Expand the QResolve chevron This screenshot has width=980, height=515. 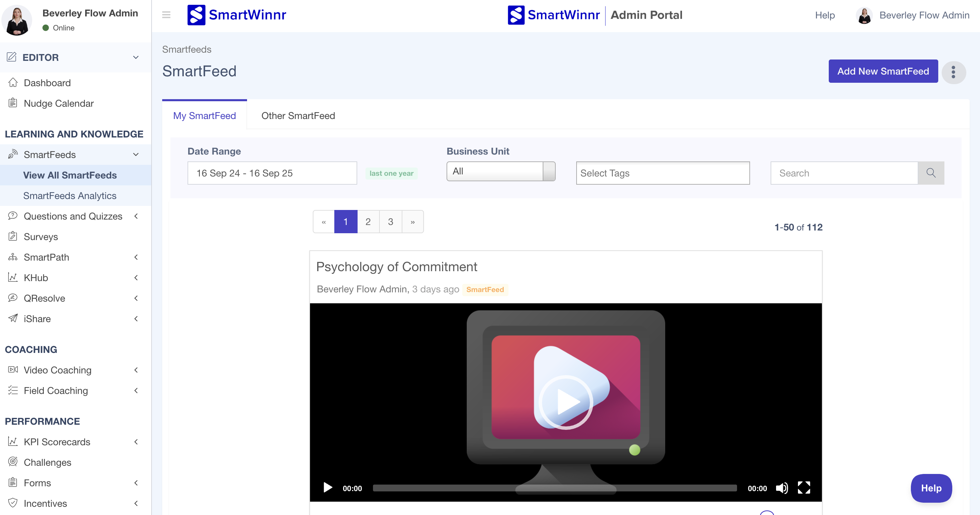click(x=136, y=298)
